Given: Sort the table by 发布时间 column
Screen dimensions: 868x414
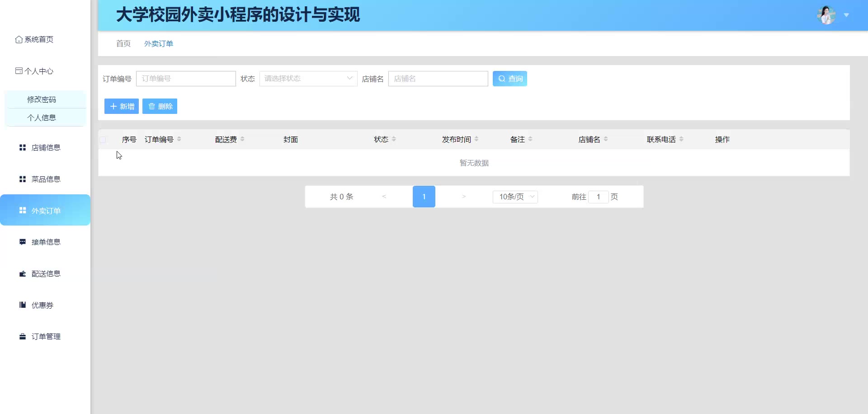Looking at the screenshot, I should (476, 139).
